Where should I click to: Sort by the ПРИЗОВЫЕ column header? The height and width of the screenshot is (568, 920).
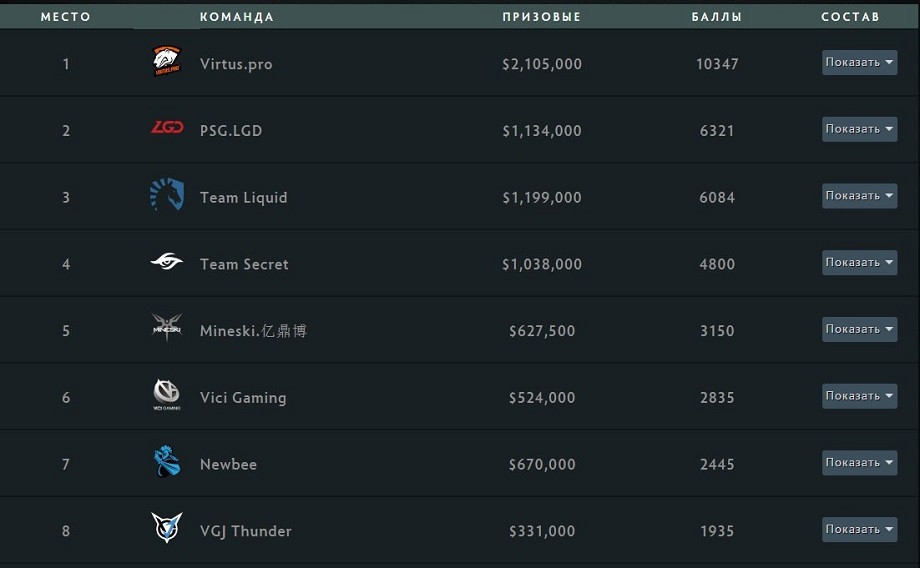[x=542, y=17]
